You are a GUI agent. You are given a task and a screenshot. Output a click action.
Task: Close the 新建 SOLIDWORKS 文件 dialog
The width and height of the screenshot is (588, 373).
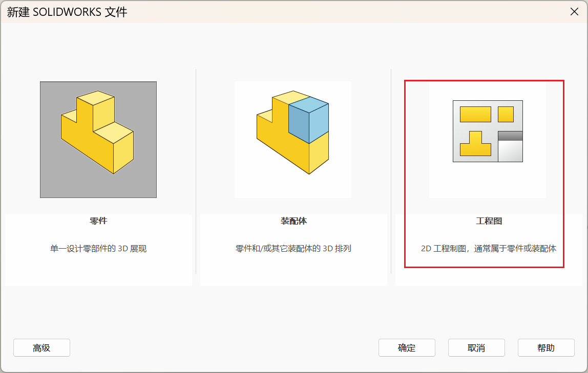point(574,12)
